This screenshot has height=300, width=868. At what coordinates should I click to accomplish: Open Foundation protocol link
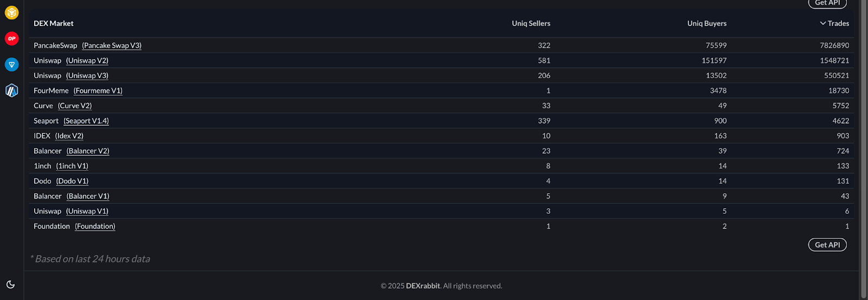pyautogui.click(x=95, y=226)
